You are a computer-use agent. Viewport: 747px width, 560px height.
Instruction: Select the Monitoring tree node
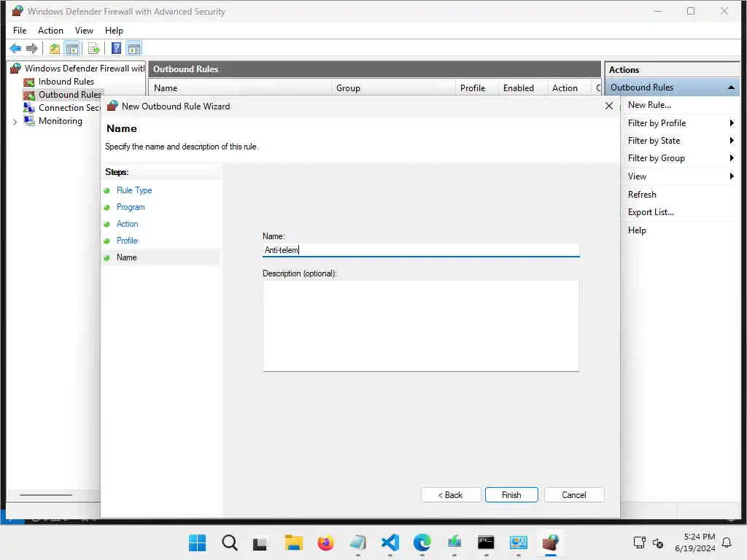point(61,121)
